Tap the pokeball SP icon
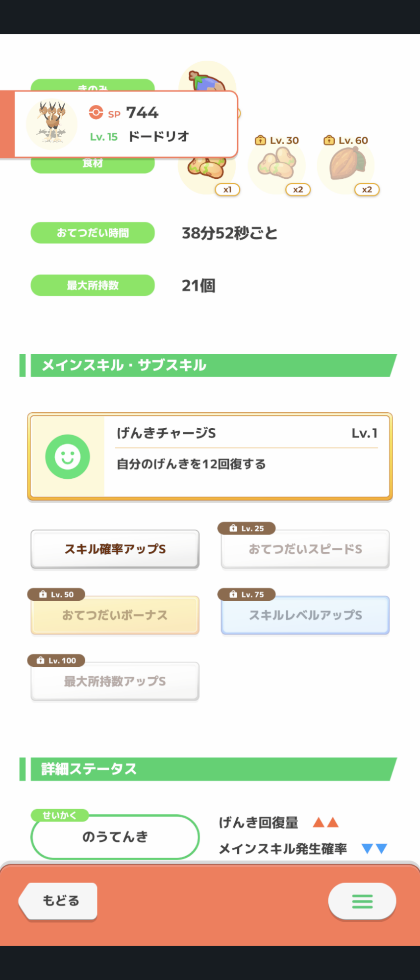The image size is (420, 980). 96,113
